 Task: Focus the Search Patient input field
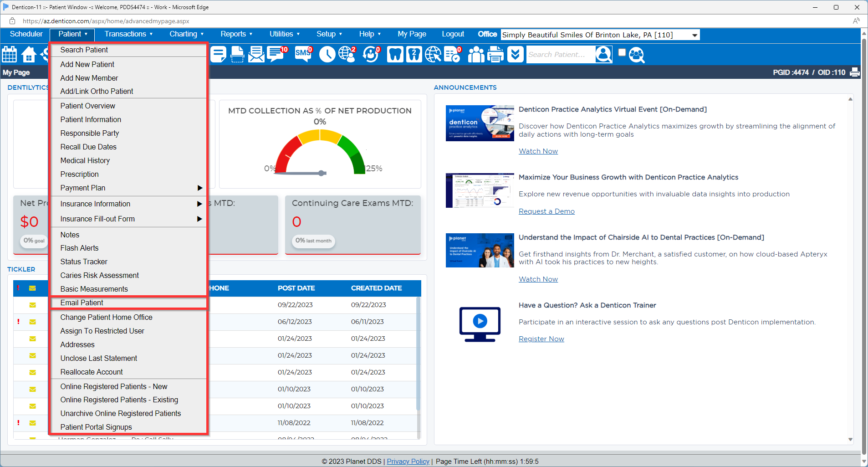click(x=560, y=55)
